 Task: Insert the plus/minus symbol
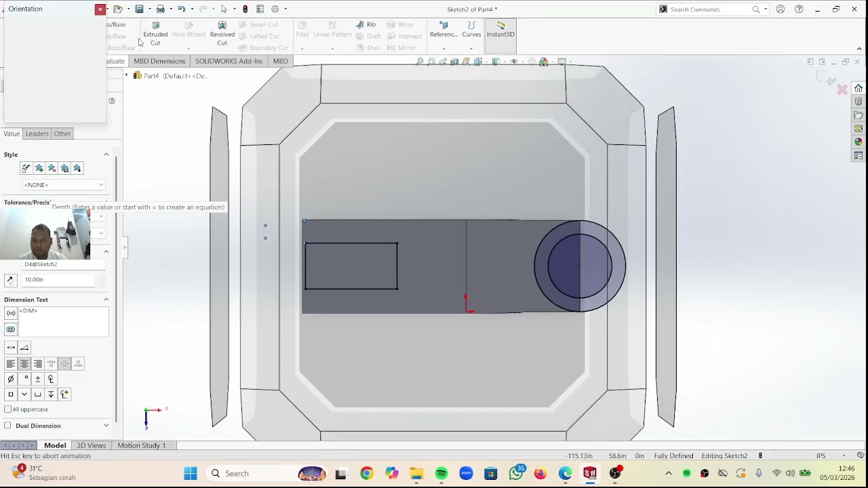37,379
